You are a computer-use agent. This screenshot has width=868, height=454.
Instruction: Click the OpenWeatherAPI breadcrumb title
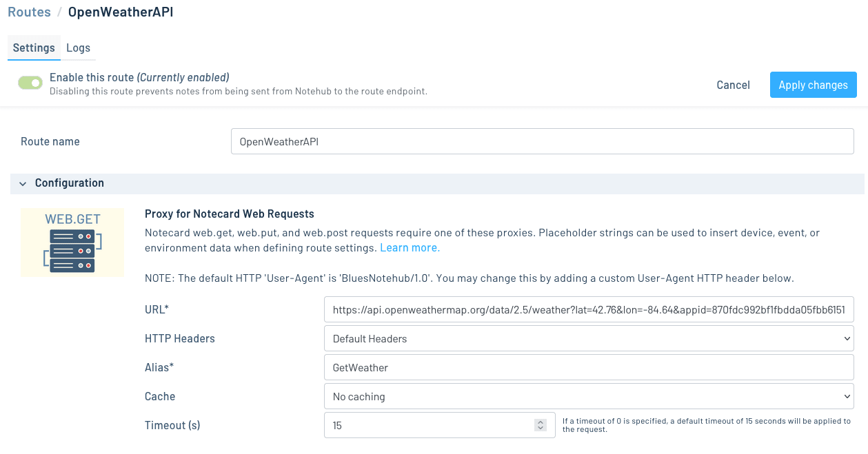[121, 12]
